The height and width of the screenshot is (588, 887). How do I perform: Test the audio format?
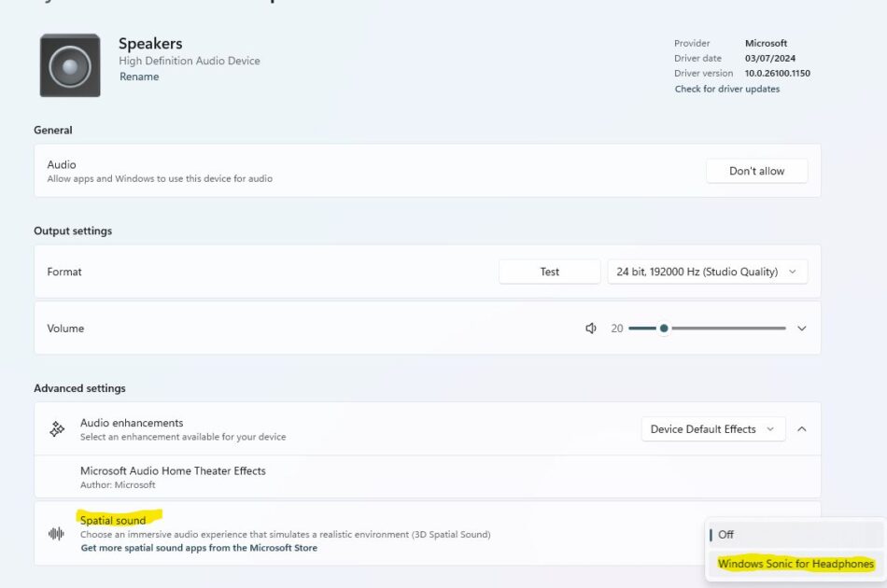[549, 272]
